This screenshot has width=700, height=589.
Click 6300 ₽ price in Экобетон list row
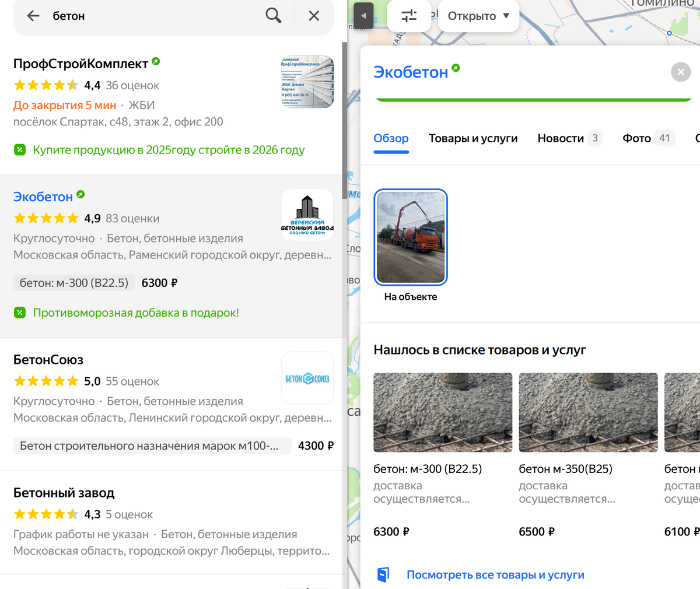[159, 283]
